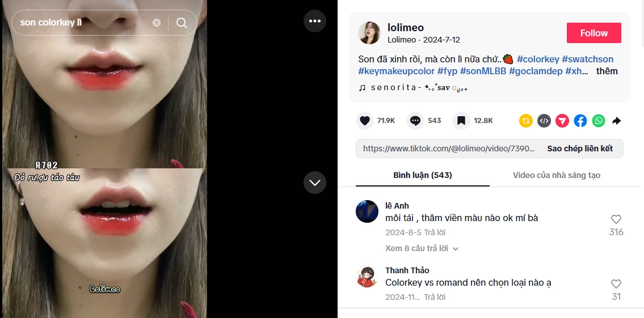Image resolution: width=644 pixels, height=318 pixels.
Task: Open the three-dot more options menu
Action: [x=315, y=21]
